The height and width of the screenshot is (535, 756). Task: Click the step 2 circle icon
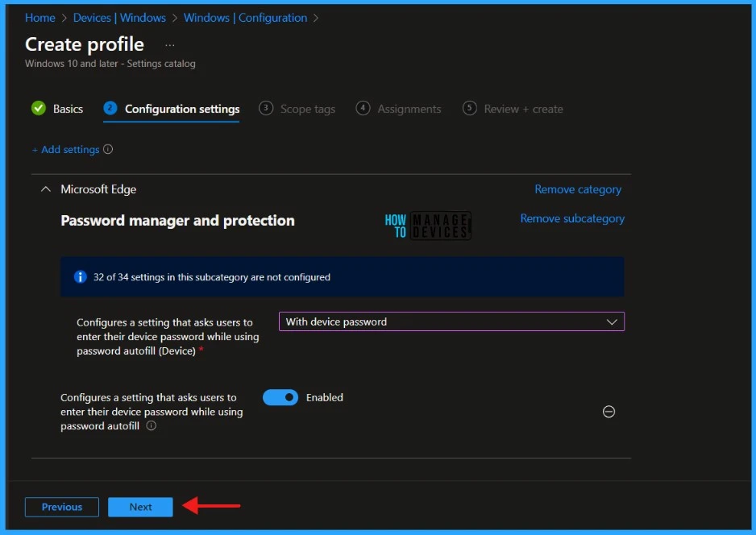110,108
